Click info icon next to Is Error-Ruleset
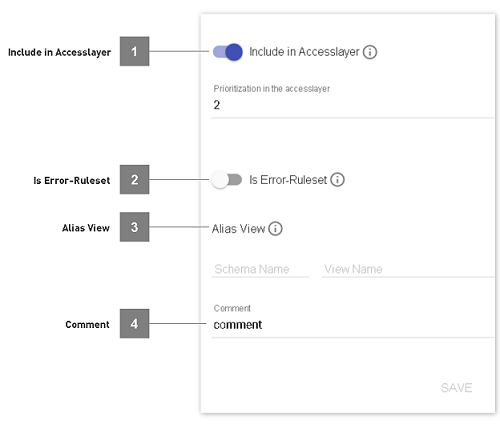The image size is (500, 424). click(x=337, y=180)
